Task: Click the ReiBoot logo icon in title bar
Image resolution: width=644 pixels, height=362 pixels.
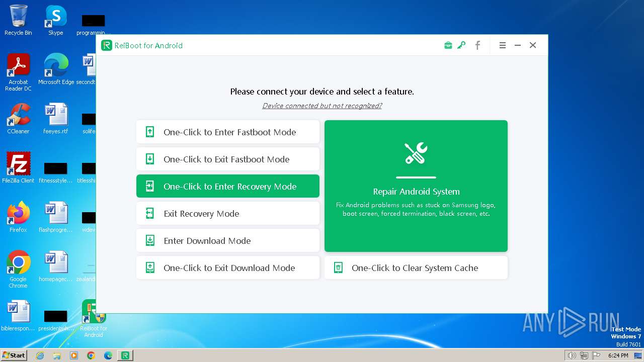Action: tap(106, 46)
